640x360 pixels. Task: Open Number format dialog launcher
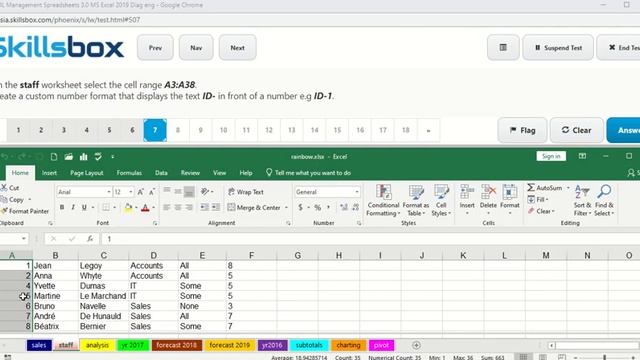359,223
